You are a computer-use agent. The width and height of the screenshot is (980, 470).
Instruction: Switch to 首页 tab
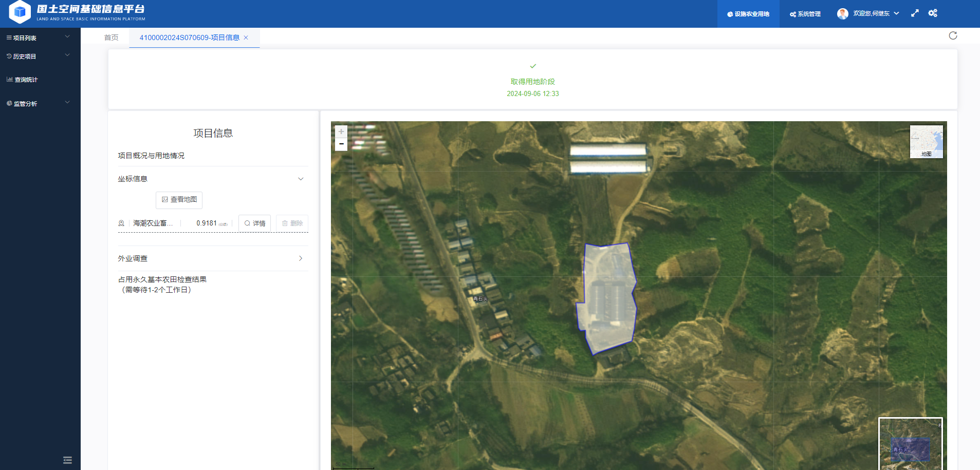point(111,37)
